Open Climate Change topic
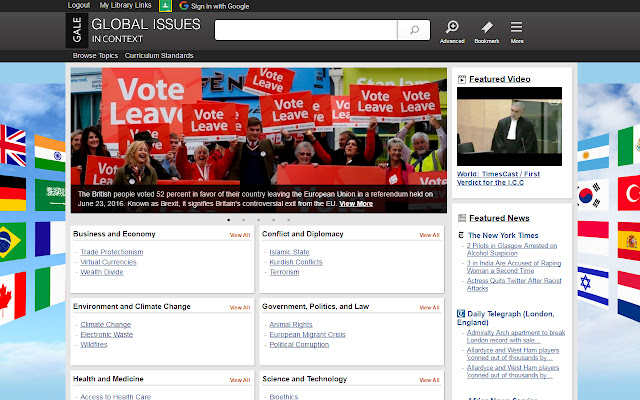Viewport: 640px width, 400px height. pos(106,324)
